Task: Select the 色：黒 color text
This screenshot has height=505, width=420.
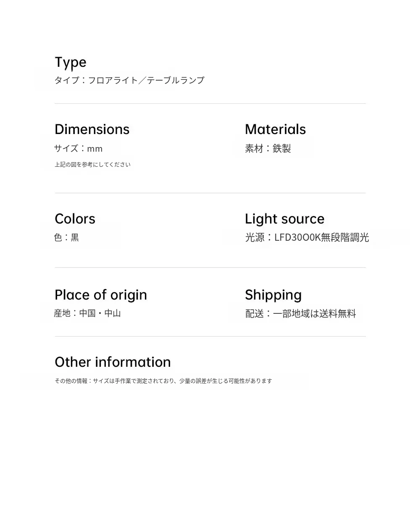Action: [66, 237]
